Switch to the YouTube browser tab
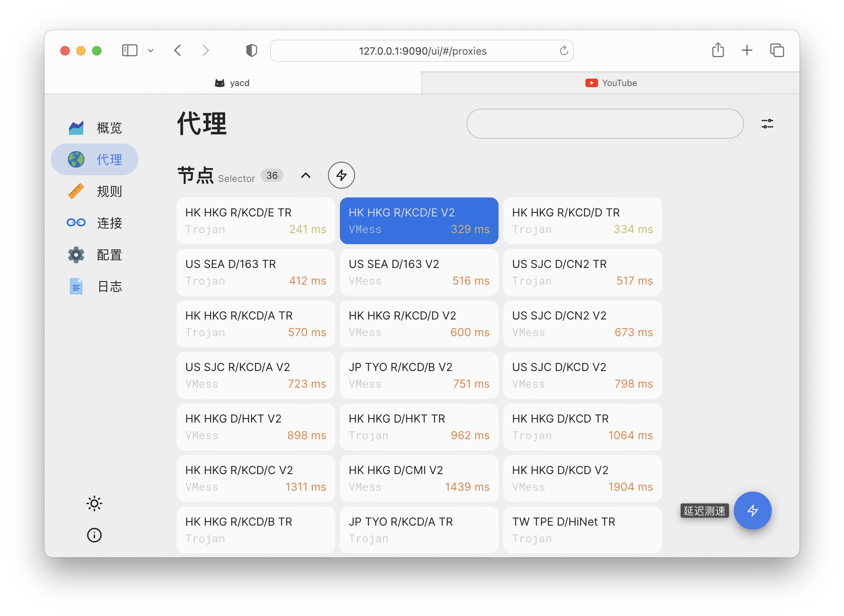 (610, 83)
